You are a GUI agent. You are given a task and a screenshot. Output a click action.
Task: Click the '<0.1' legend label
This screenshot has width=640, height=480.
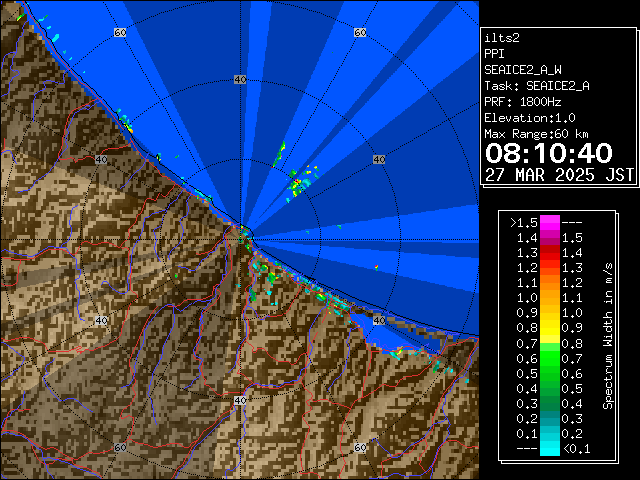point(576,449)
